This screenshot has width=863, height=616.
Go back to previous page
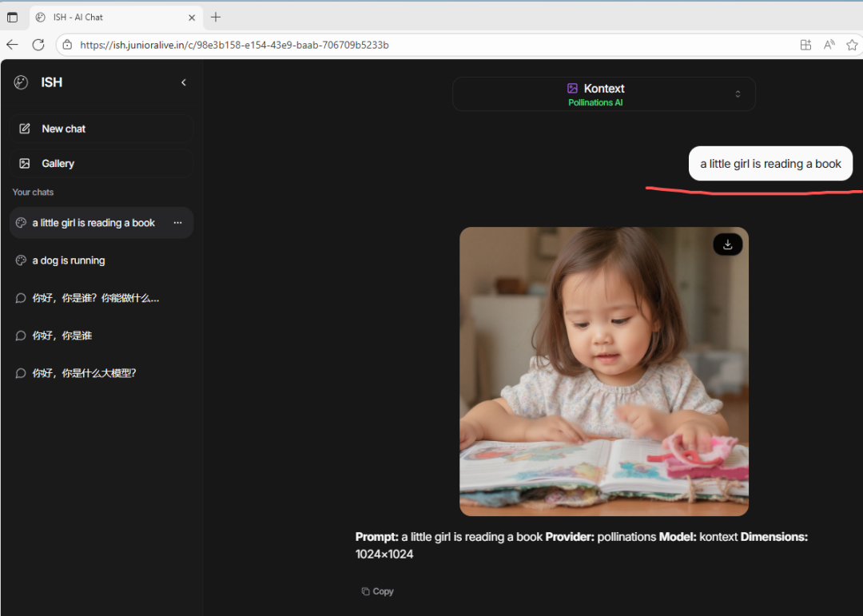coord(12,45)
